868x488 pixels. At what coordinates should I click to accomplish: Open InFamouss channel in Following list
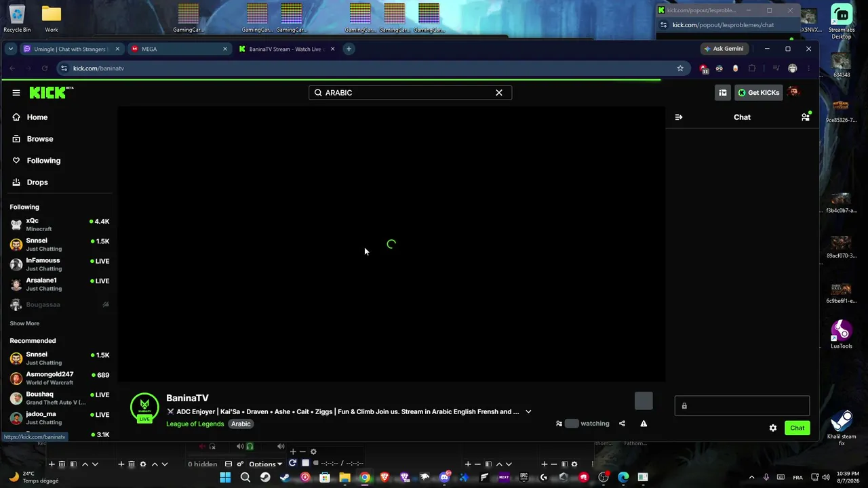pyautogui.click(x=59, y=264)
